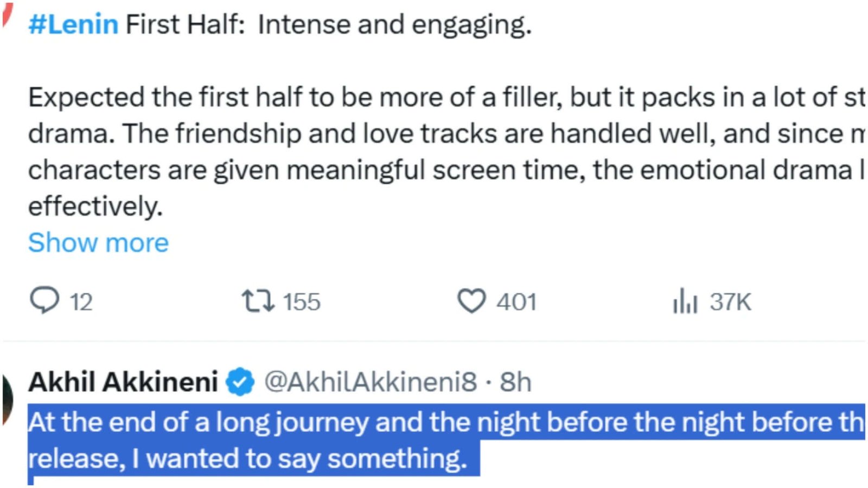Screen dimensions: 868x488
Task: Open the #Lenin hashtag link
Action: pos(73,24)
